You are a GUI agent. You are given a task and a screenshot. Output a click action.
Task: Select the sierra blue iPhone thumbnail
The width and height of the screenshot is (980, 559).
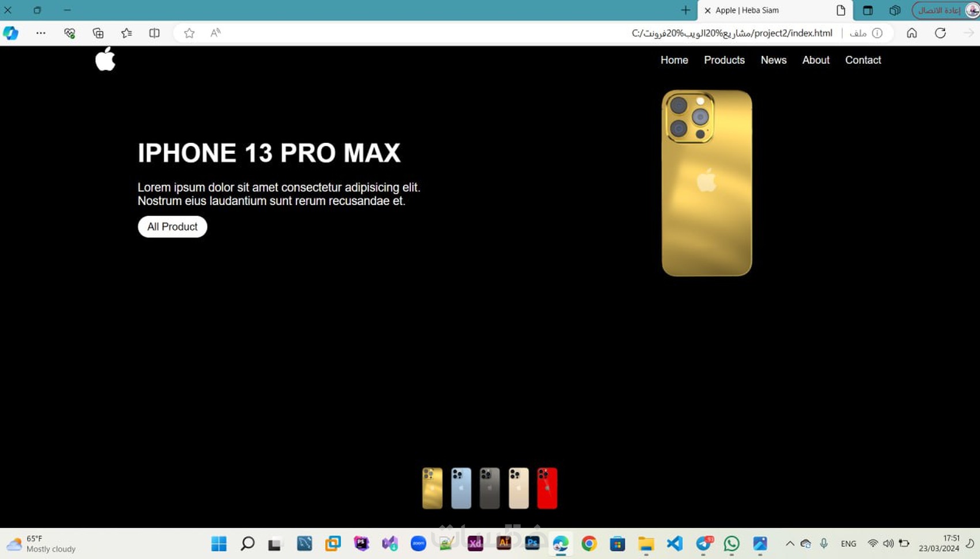pyautogui.click(x=461, y=488)
